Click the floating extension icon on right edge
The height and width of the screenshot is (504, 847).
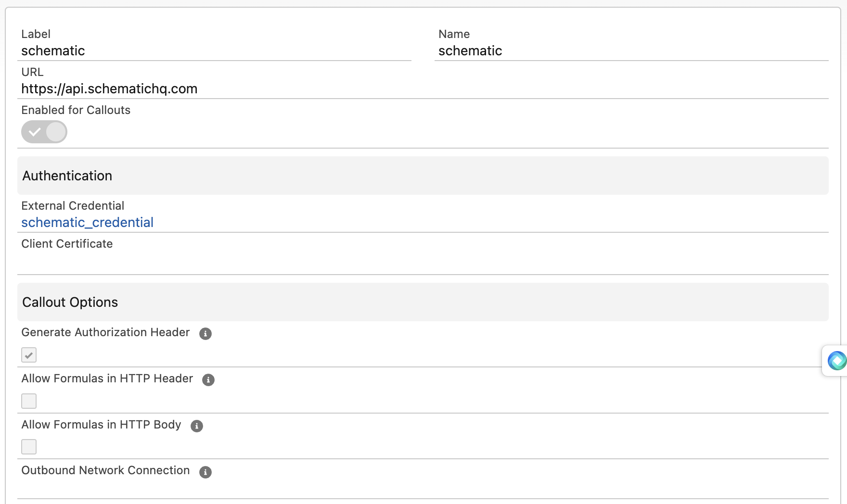click(836, 360)
